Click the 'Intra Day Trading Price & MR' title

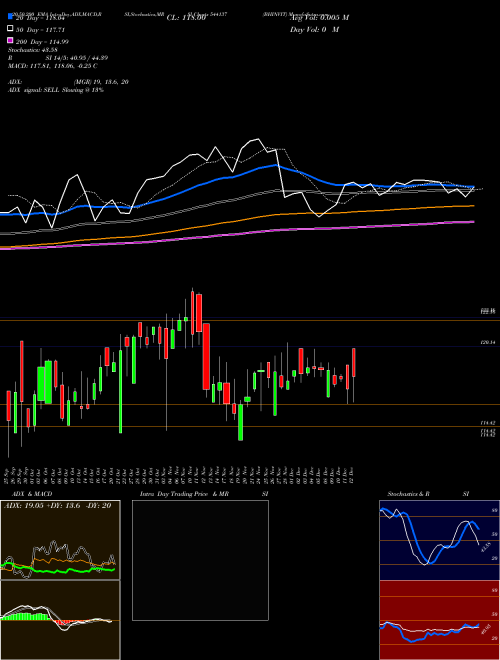[x=184, y=494]
